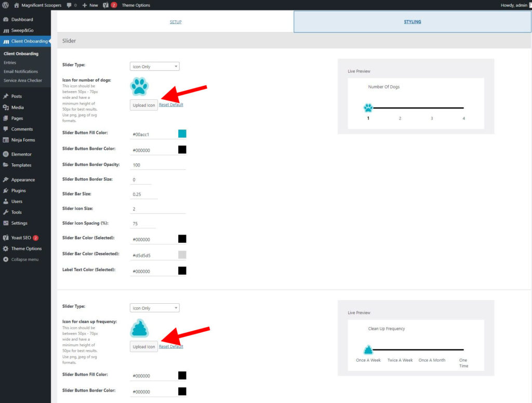
Task: Switch to the Setup tab
Action: coord(176,22)
